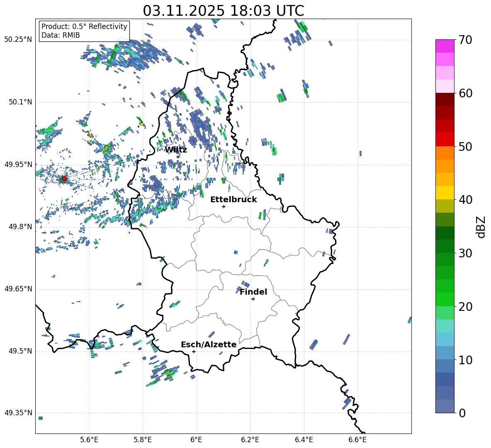Click the 6°E longitude label
The width and height of the screenshot is (491, 448).
[196, 440]
